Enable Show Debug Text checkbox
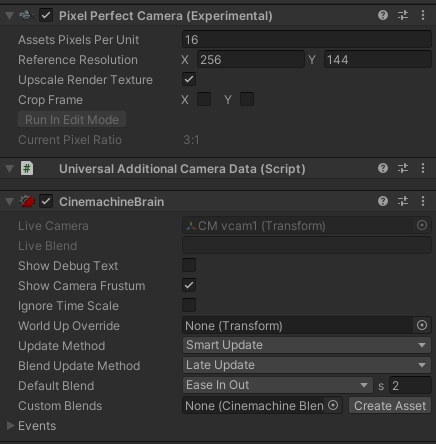This screenshot has height=444, width=436. pos(189,265)
